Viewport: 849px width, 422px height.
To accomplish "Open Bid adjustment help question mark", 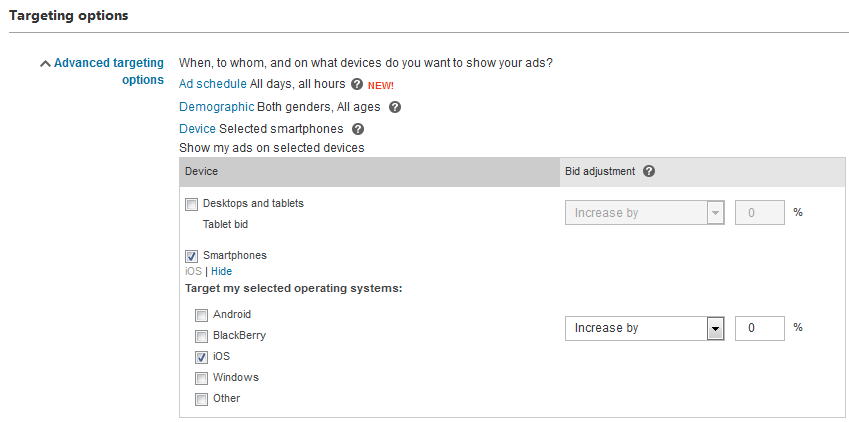I will click(649, 171).
